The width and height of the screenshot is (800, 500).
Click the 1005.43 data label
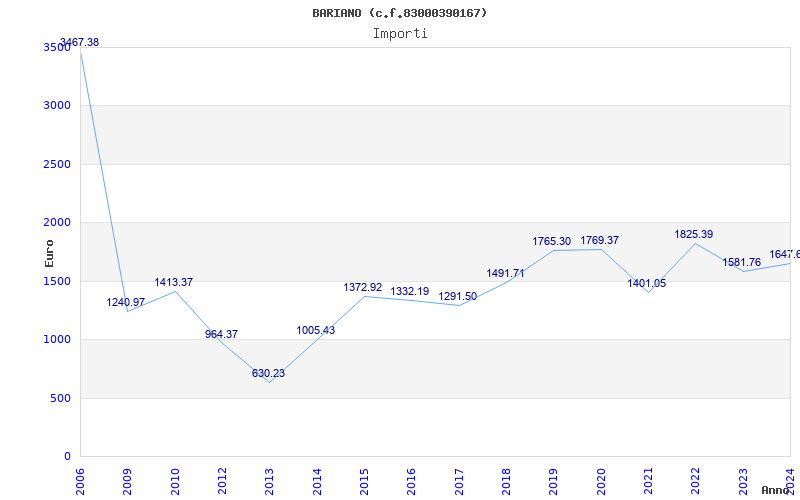point(316,330)
